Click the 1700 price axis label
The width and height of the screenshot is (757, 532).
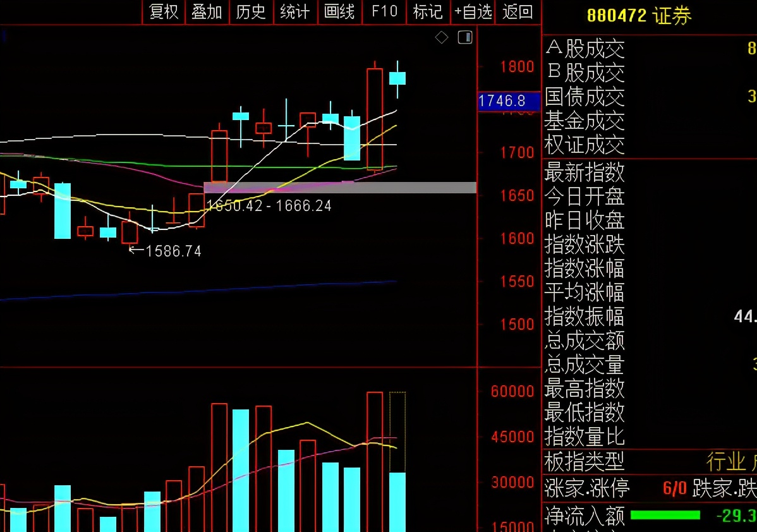[517, 152]
